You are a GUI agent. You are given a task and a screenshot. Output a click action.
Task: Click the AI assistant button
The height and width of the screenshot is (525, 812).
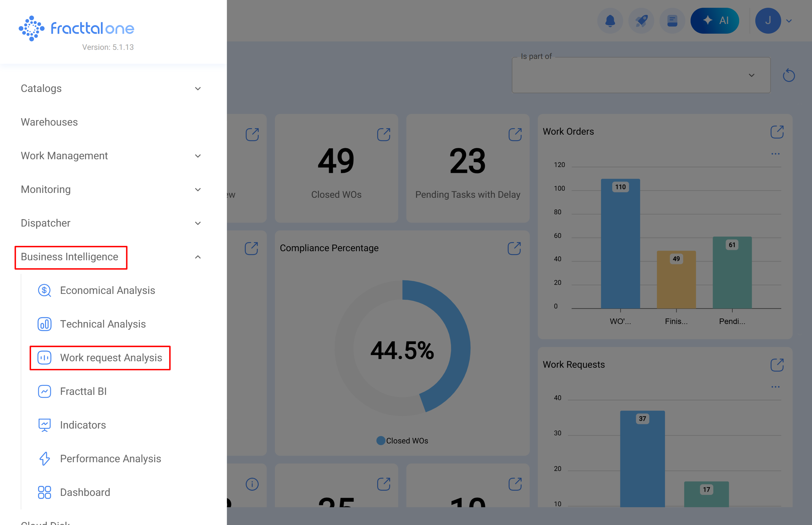click(715, 20)
